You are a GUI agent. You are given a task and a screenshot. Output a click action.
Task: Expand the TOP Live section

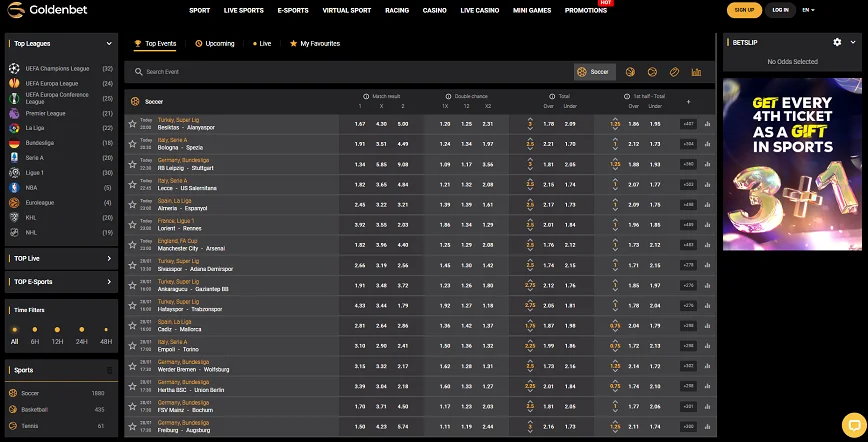109,259
